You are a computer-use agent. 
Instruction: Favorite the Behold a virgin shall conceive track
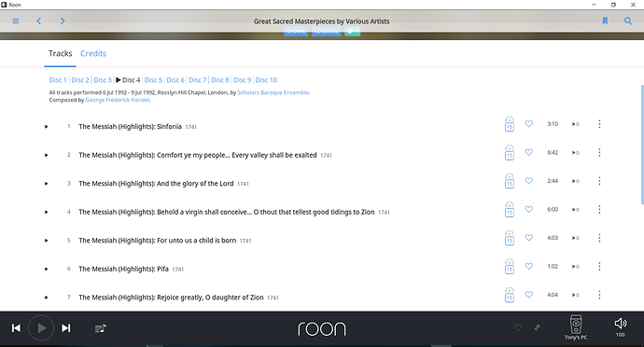(529, 209)
